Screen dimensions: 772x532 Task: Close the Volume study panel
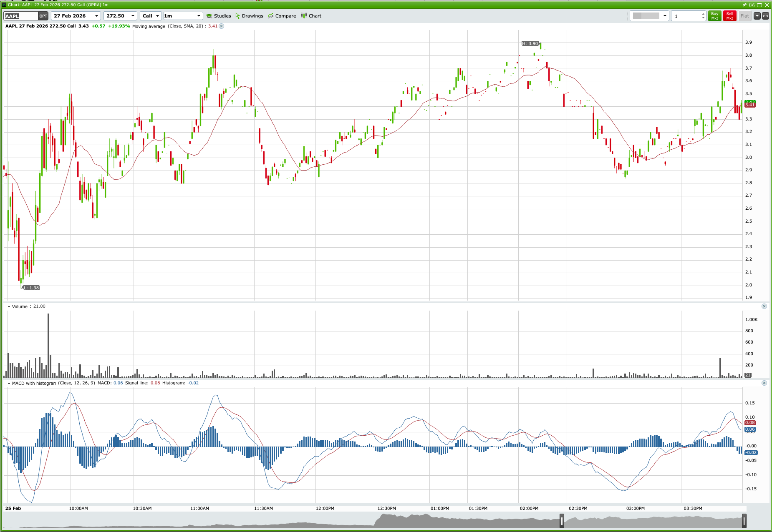[x=764, y=306]
